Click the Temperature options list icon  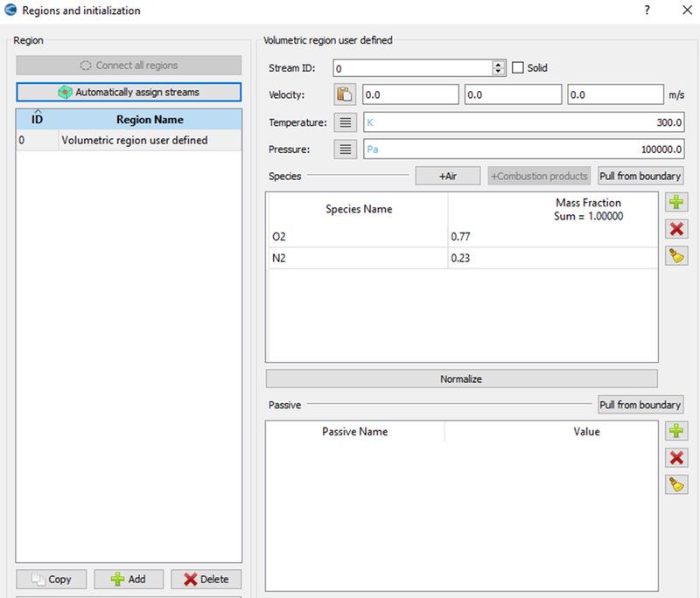pos(345,122)
